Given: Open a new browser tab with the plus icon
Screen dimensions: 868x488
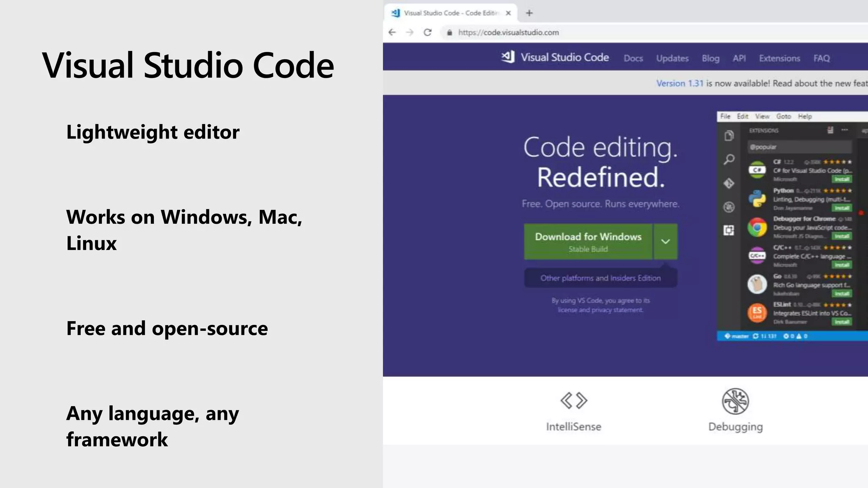Looking at the screenshot, I should click(529, 13).
